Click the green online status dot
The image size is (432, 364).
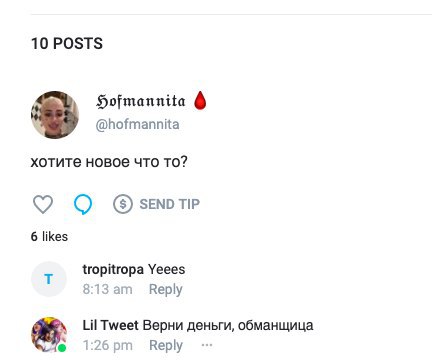[x=62, y=348]
